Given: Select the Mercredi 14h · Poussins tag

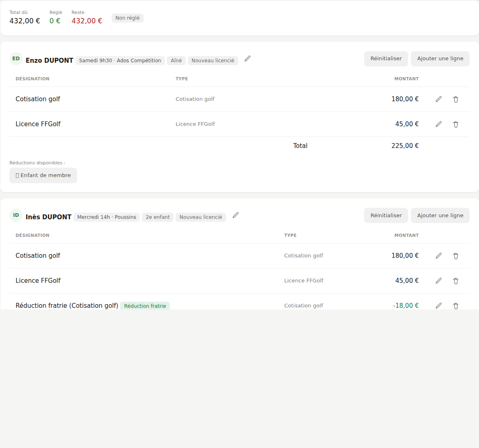Looking at the screenshot, I should coord(107,217).
